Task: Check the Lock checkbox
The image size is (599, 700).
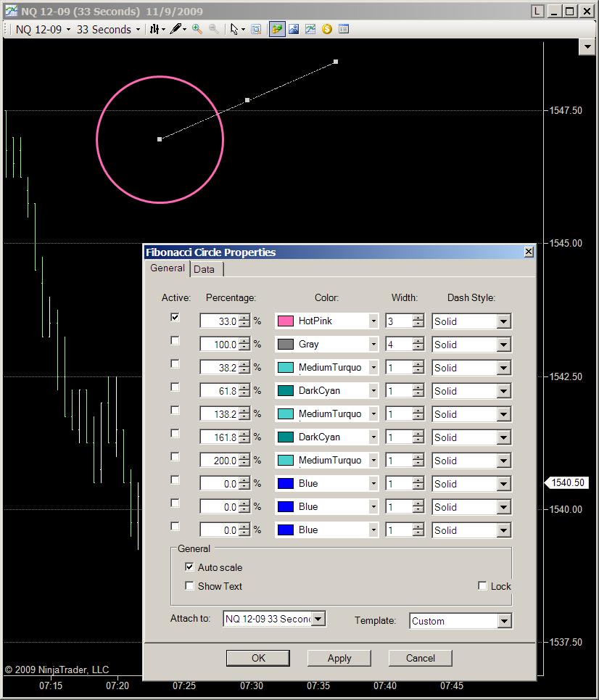Action: coord(482,585)
